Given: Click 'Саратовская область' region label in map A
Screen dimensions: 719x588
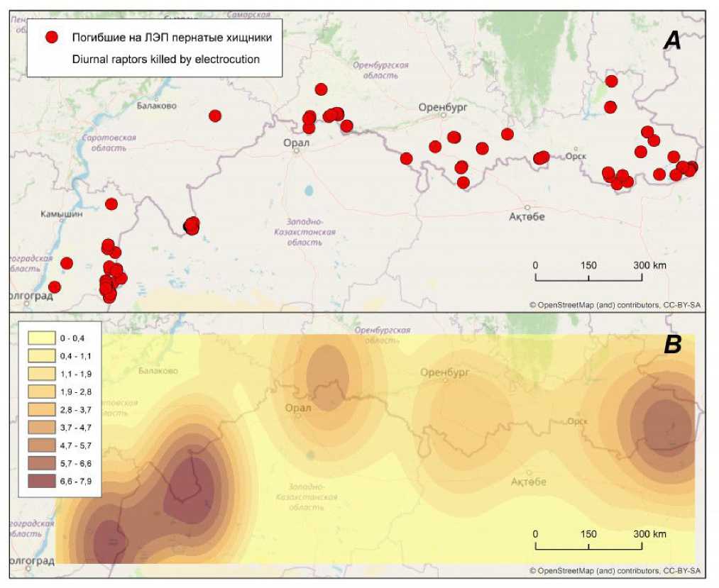Looking at the screenshot, I should (x=109, y=143).
